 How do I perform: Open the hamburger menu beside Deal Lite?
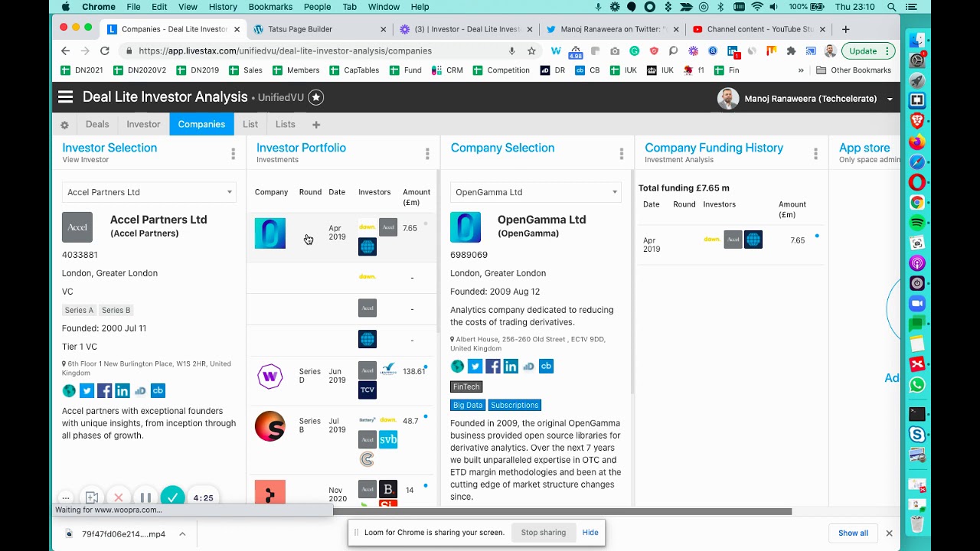65,97
